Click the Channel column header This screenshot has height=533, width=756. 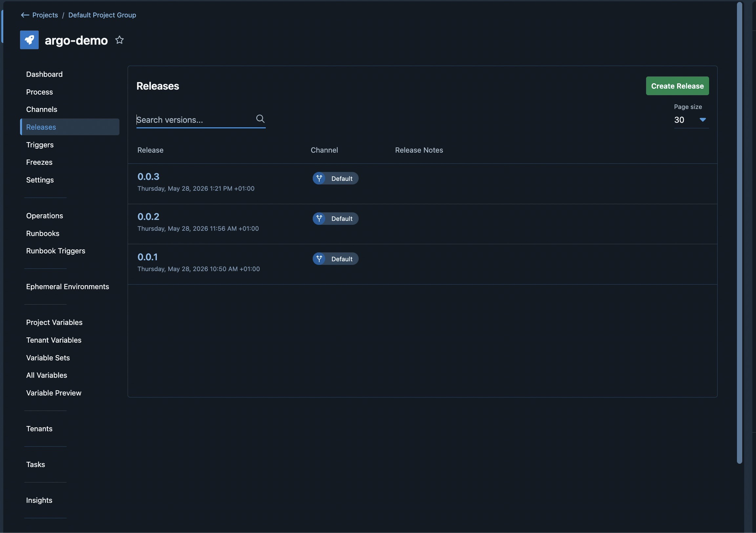324,150
